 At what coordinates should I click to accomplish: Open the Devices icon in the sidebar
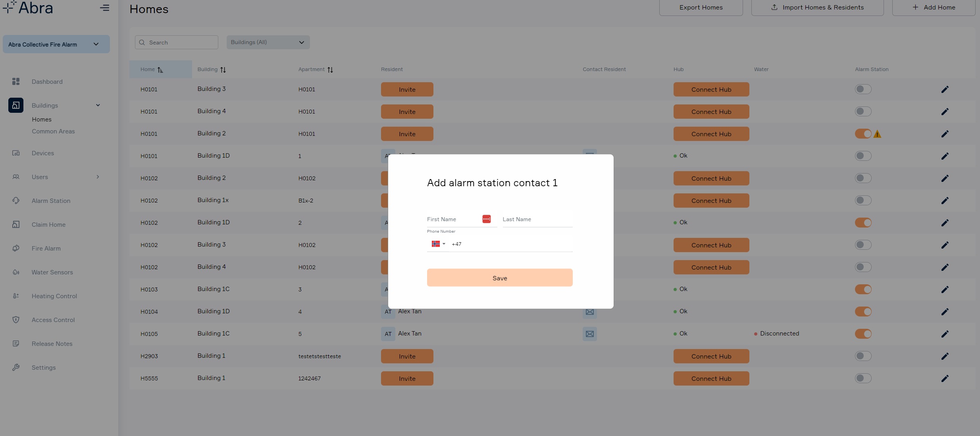pyautogui.click(x=16, y=153)
